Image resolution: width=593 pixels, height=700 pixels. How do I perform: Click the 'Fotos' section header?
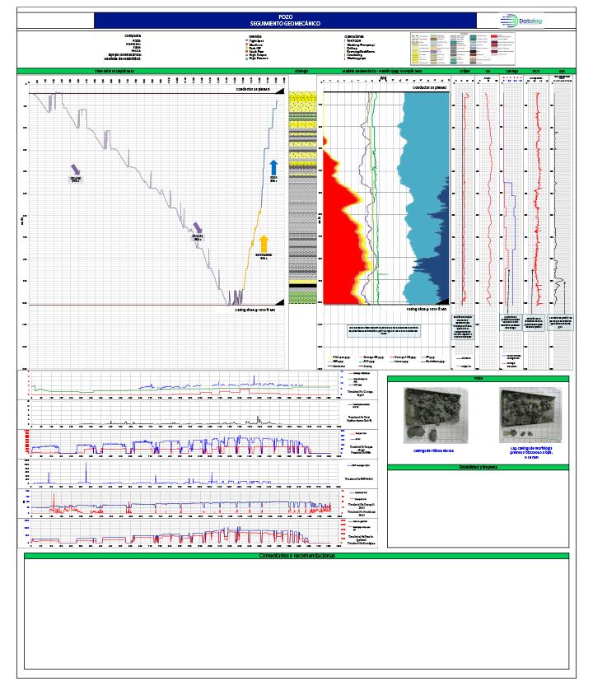click(478, 379)
